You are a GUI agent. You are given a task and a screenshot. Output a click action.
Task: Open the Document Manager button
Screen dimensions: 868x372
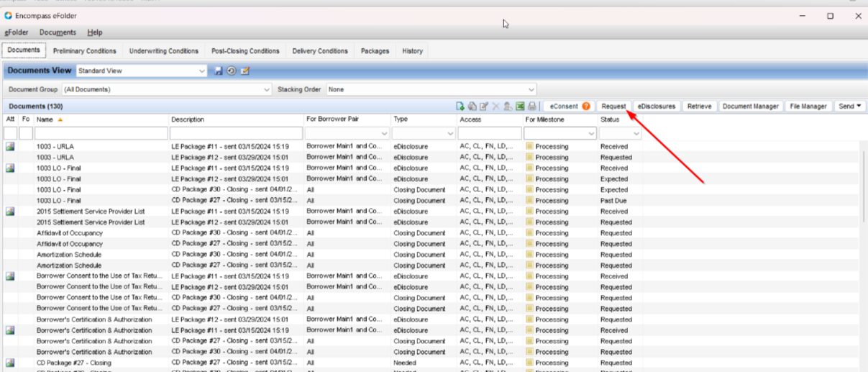pyautogui.click(x=751, y=106)
